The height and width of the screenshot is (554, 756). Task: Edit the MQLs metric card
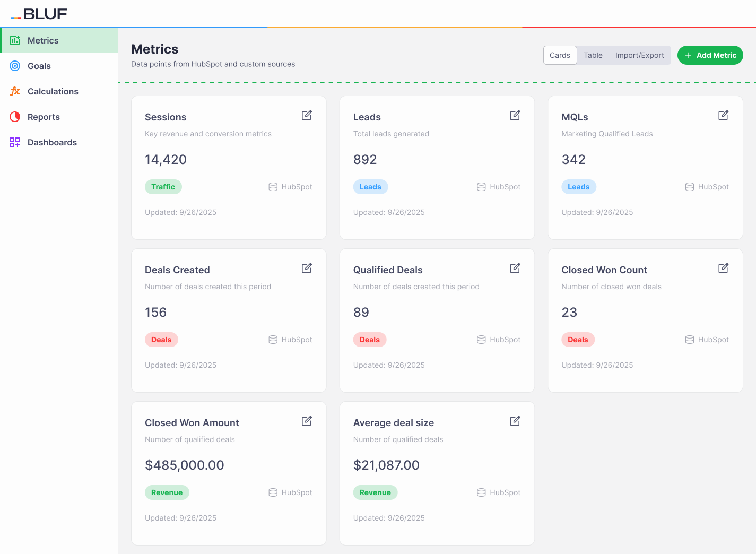(724, 116)
